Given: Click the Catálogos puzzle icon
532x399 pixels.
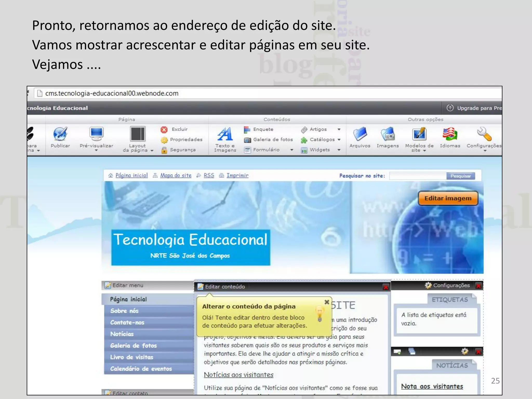Looking at the screenshot, I should click(304, 140).
